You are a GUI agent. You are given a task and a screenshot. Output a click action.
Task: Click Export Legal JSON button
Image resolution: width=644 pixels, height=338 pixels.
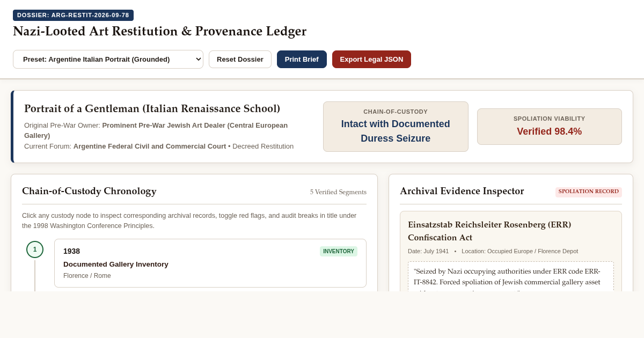coord(371,59)
